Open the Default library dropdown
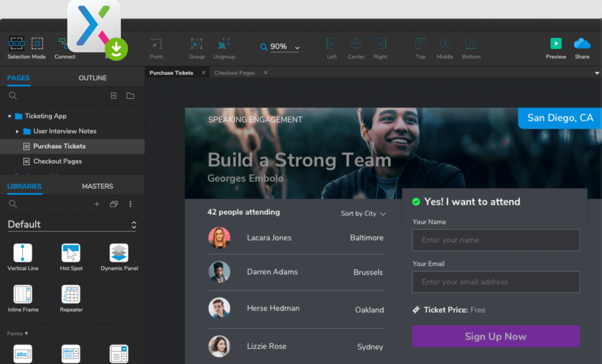Viewport: 602px width, 364px height. point(72,224)
